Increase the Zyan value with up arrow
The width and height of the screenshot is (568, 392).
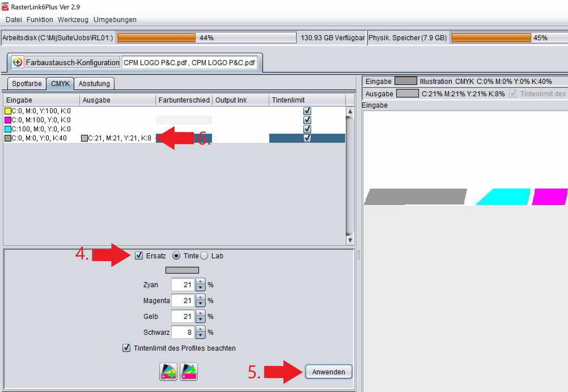[x=200, y=282]
